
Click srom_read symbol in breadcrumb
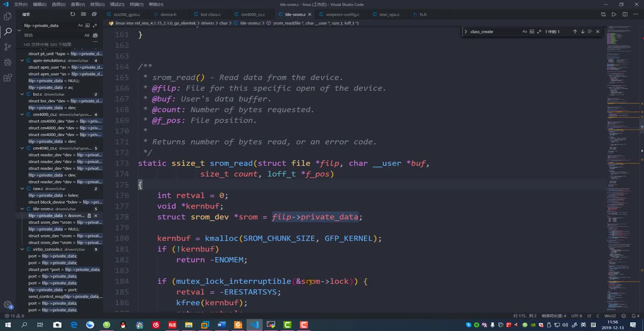tap(316, 23)
